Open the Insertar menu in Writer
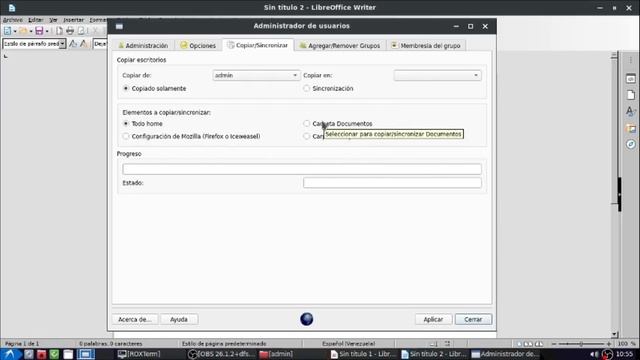 [73, 20]
